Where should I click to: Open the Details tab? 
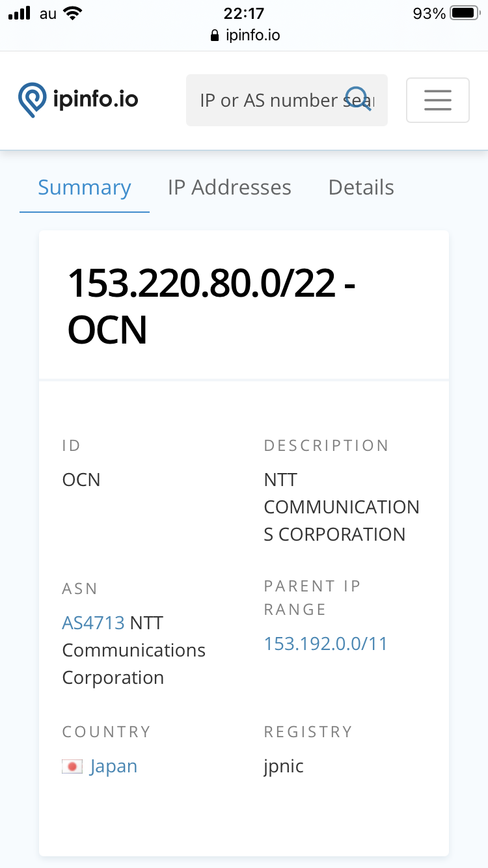coord(361,187)
